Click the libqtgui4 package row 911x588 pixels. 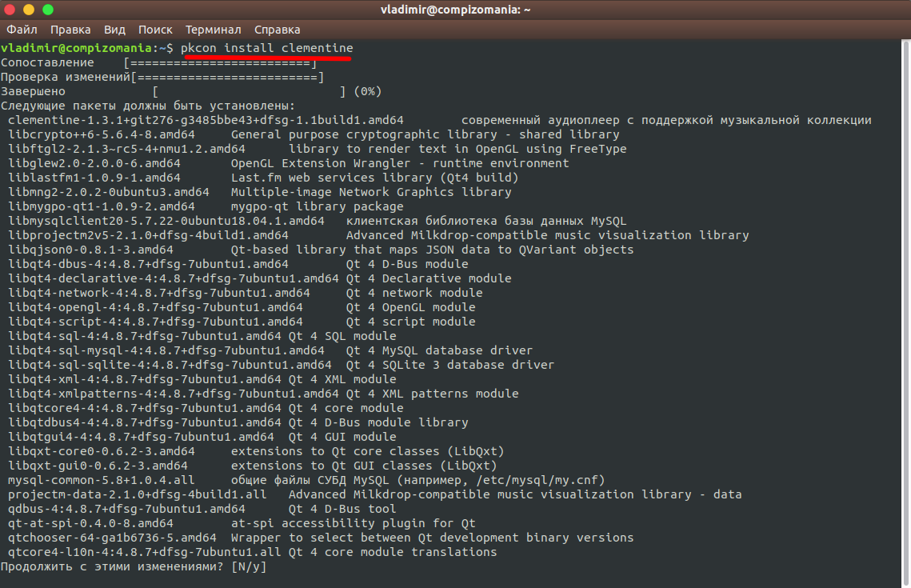point(202,436)
